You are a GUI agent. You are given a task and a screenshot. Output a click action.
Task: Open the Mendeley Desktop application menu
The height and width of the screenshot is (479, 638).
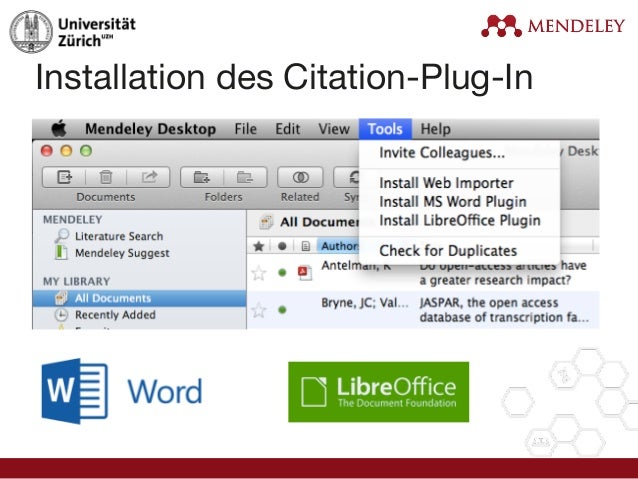(150, 129)
